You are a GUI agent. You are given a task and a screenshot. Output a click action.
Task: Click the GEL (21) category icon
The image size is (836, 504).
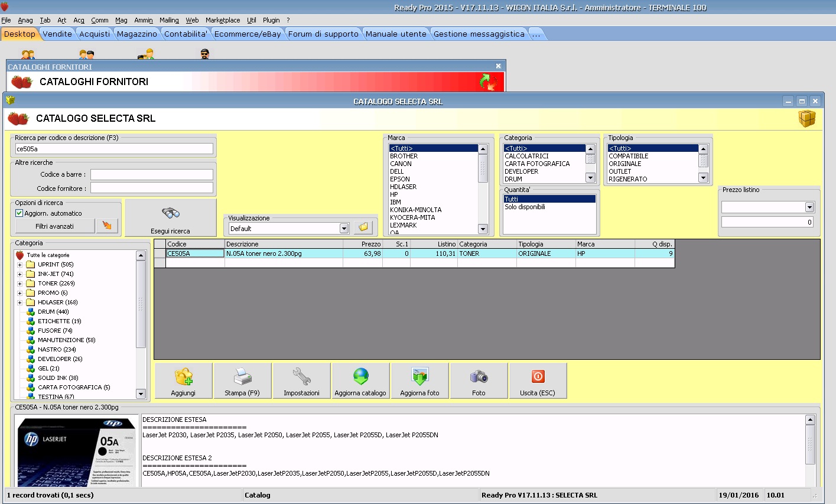point(31,368)
